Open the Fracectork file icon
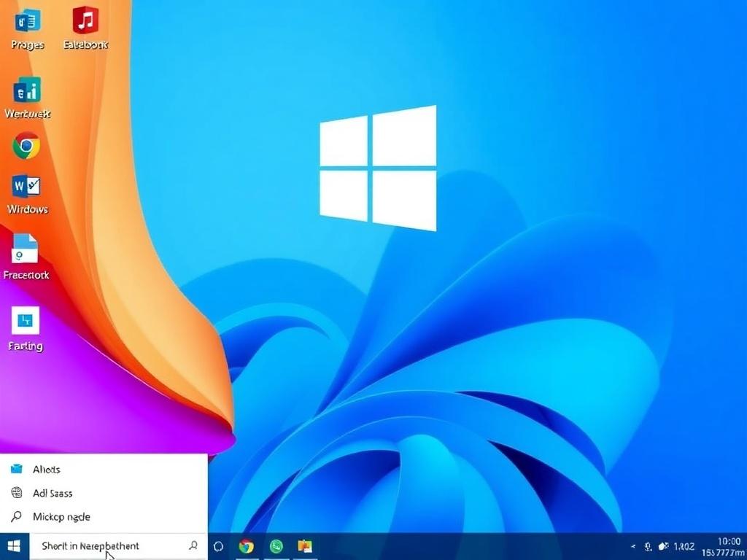The image size is (747, 560). 26,250
